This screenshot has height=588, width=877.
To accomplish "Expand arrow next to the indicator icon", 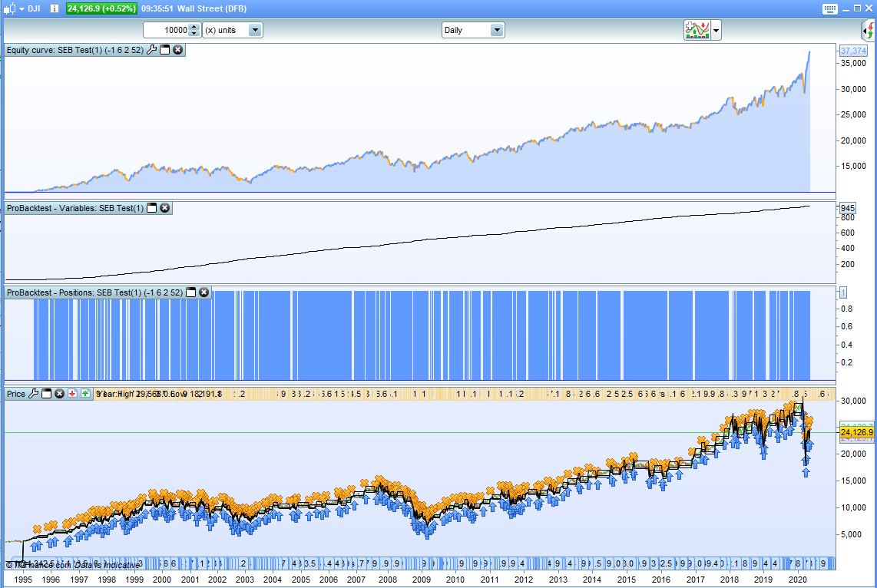I will [716, 30].
